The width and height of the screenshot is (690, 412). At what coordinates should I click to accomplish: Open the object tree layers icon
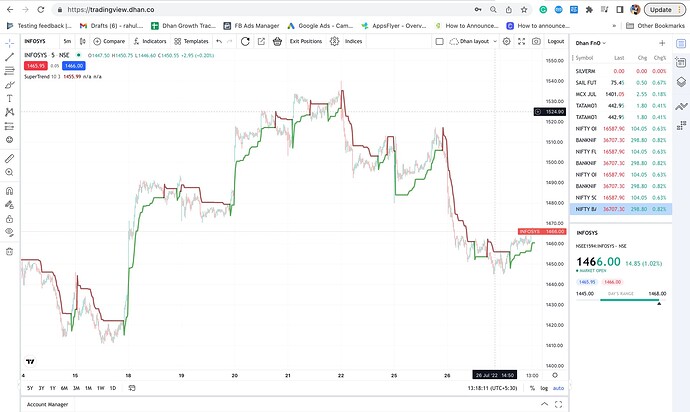(681, 82)
